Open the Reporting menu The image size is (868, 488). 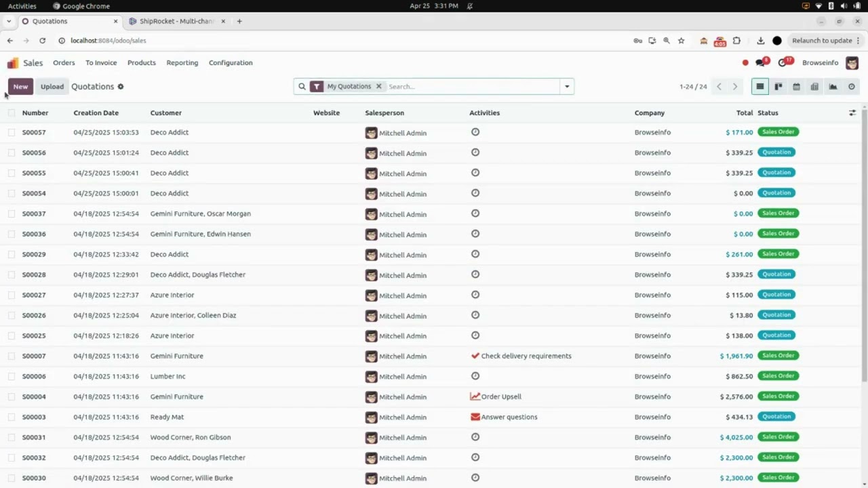[182, 63]
